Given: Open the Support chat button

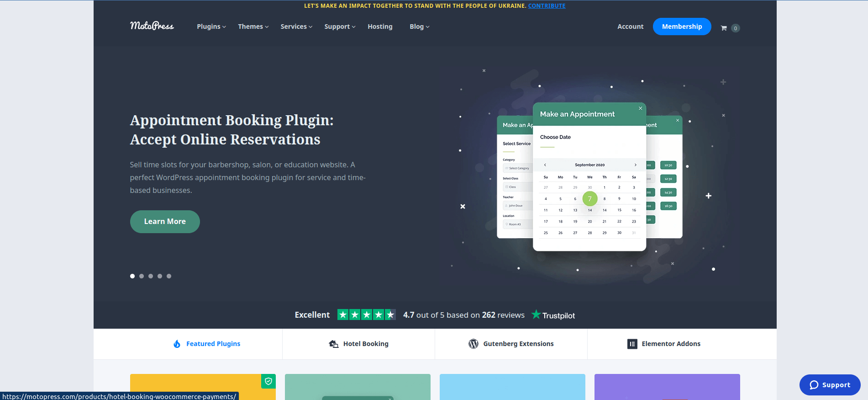Looking at the screenshot, I should (830, 385).
